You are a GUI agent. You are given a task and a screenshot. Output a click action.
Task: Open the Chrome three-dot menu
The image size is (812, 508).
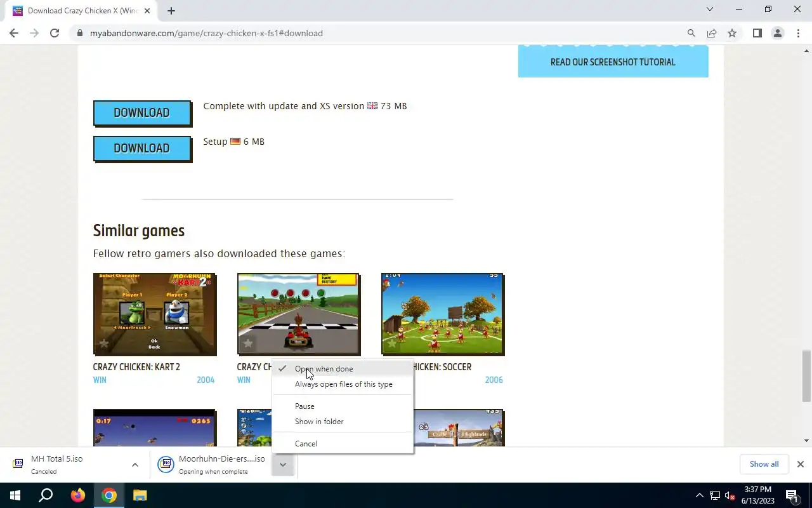(798, 33)
